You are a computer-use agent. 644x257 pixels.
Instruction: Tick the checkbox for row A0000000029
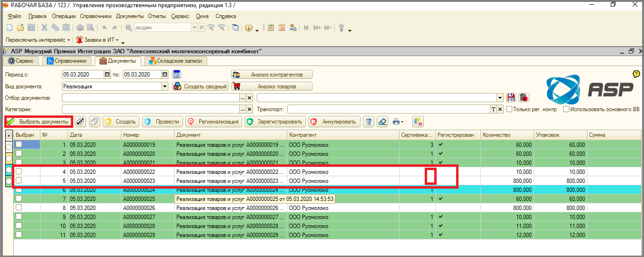[19, 235]
